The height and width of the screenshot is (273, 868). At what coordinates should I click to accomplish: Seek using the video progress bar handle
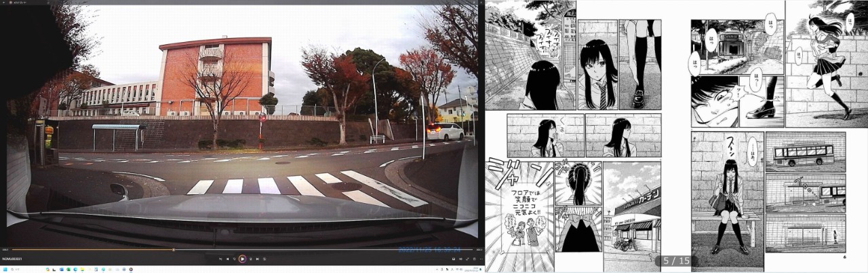coord(174,249)
